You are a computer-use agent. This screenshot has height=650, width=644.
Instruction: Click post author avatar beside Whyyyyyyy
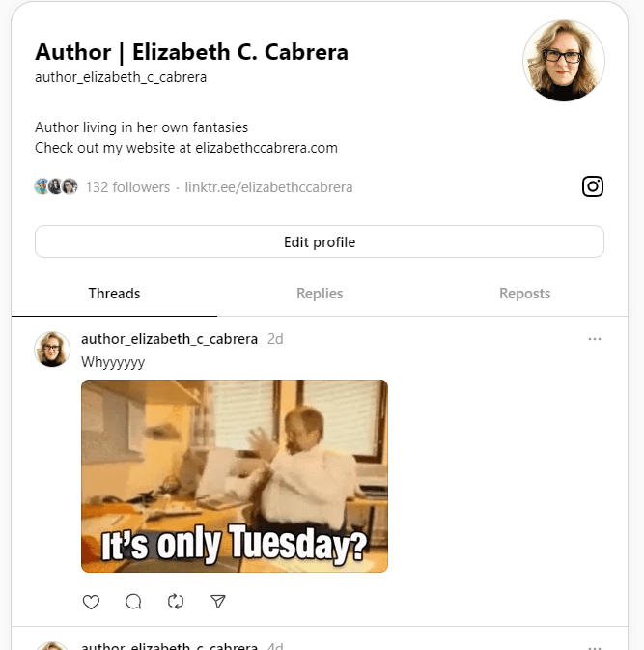pyautogui.click(x=52, y=349)
